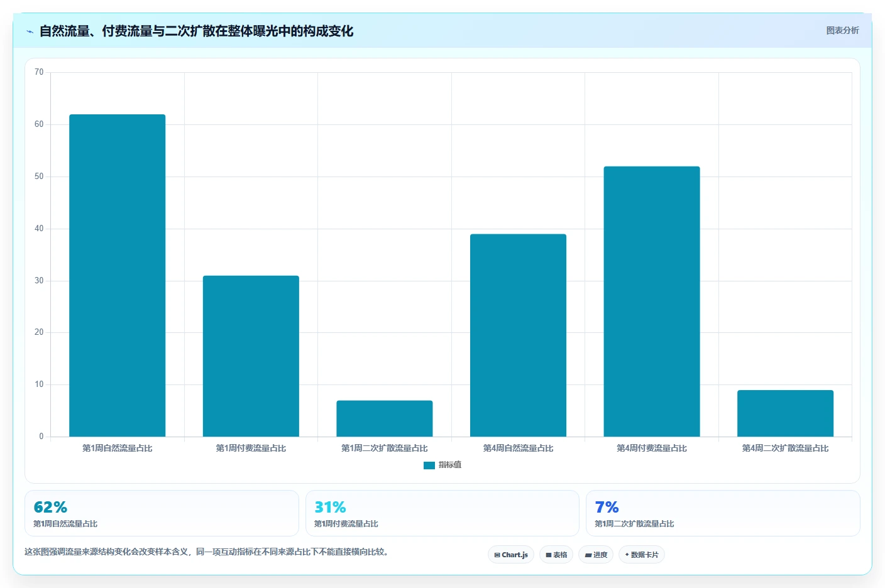Select the 第4周二次扩散流量占比 bar

(785, 413)
